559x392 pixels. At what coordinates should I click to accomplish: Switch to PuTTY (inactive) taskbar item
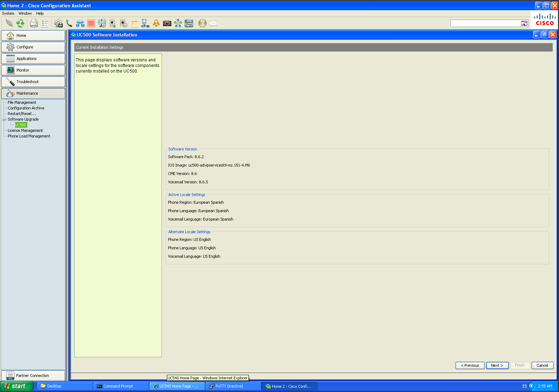[x=233, y=386]
